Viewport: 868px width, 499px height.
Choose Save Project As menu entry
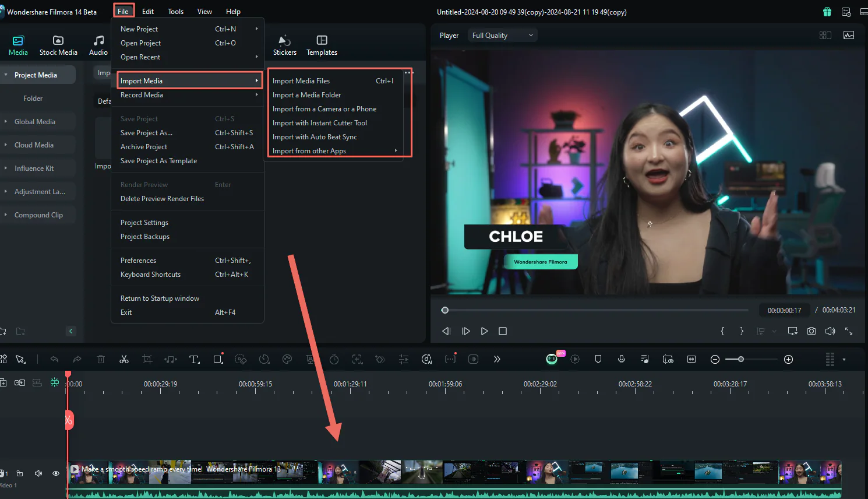click(x=188, y=133)
